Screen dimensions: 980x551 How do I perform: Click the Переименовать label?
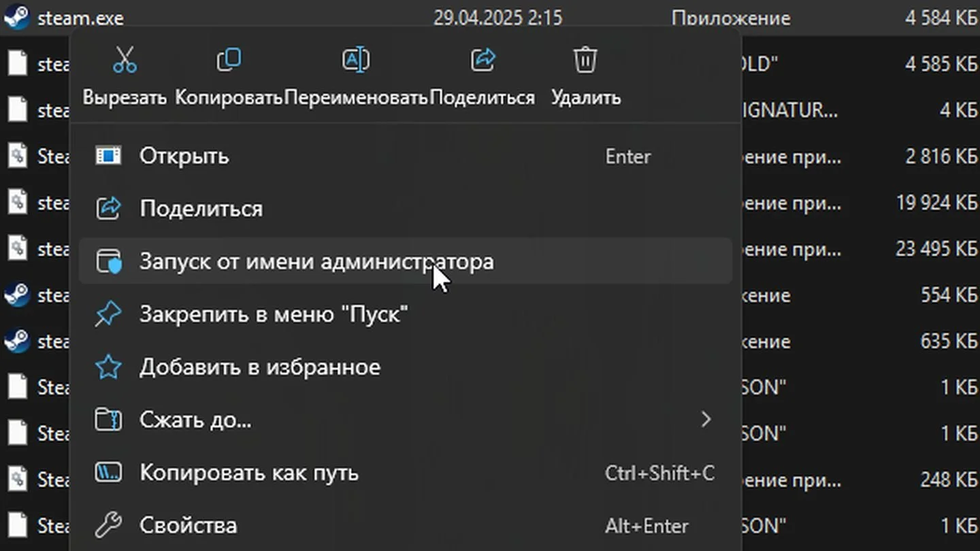tap(356, 98)
